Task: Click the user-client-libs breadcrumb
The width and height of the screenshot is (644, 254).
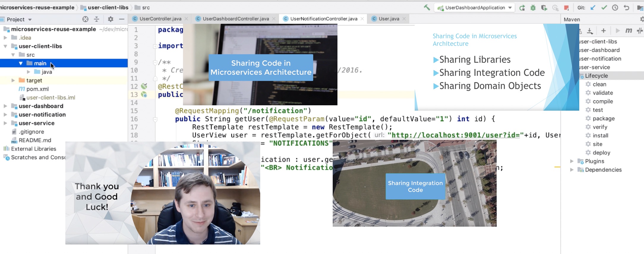Action: [105, 7]
